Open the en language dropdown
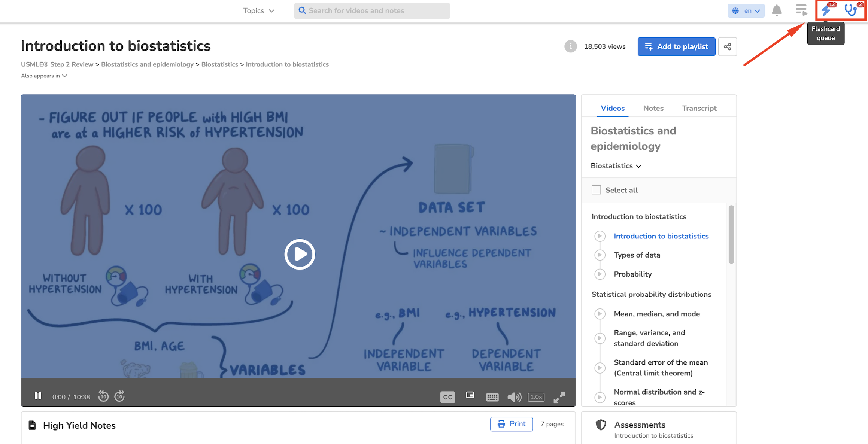 [746, 10]
